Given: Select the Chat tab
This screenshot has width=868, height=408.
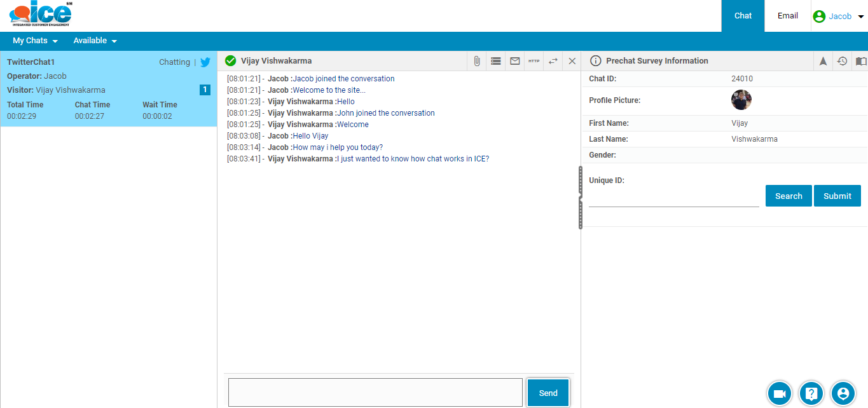Looking at the screenshot, I should 743,16.
